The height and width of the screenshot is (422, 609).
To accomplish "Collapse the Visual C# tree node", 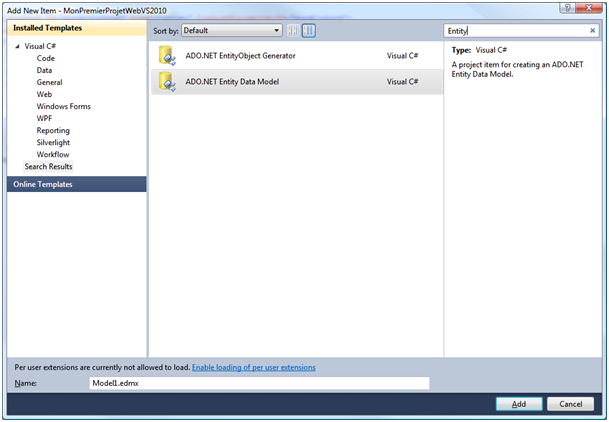I will pyautogui.click(x=17, y=47).
